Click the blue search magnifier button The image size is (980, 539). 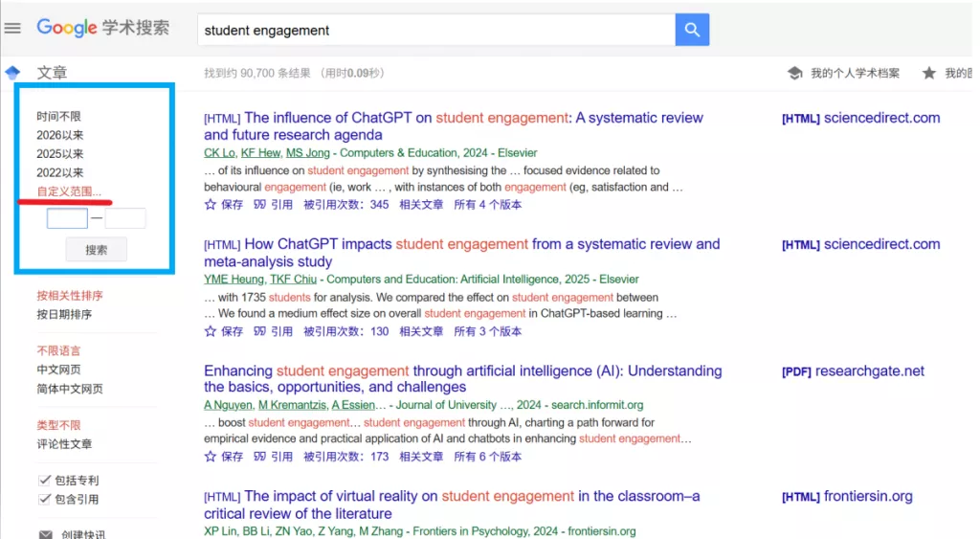(691, 30)
